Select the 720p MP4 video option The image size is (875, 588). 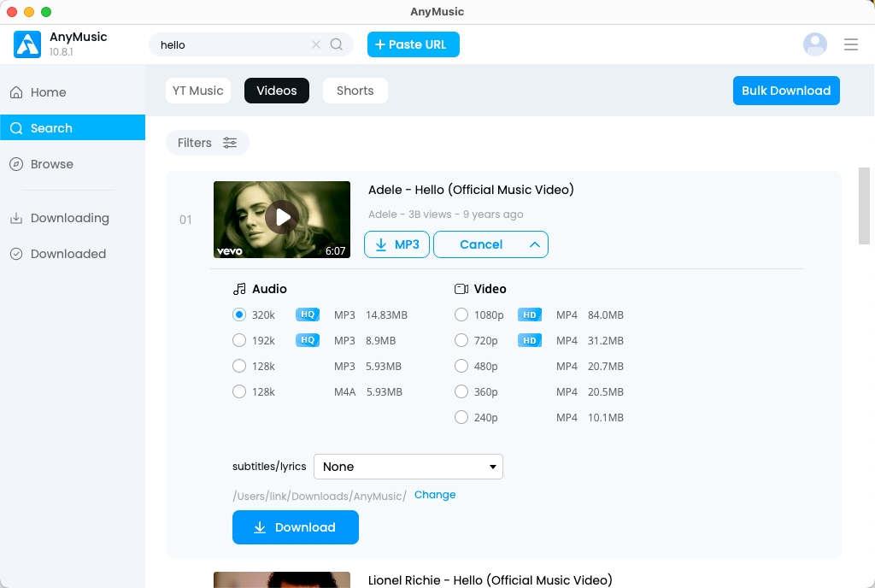pos(461,340)
